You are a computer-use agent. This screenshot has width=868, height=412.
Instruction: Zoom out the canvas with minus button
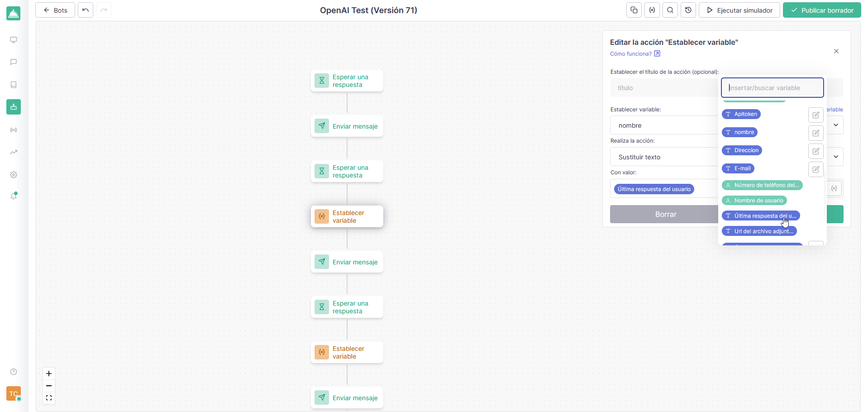[x=49, y=386]
